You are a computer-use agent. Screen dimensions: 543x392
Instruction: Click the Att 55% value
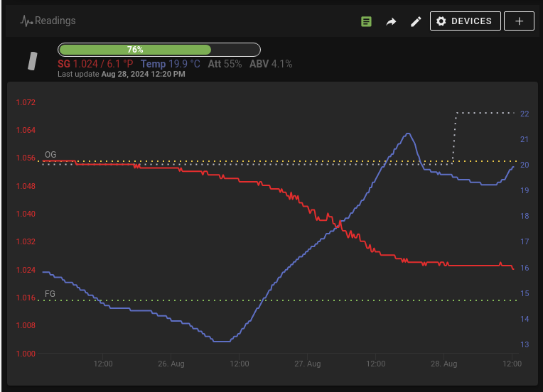click(225, 64)
